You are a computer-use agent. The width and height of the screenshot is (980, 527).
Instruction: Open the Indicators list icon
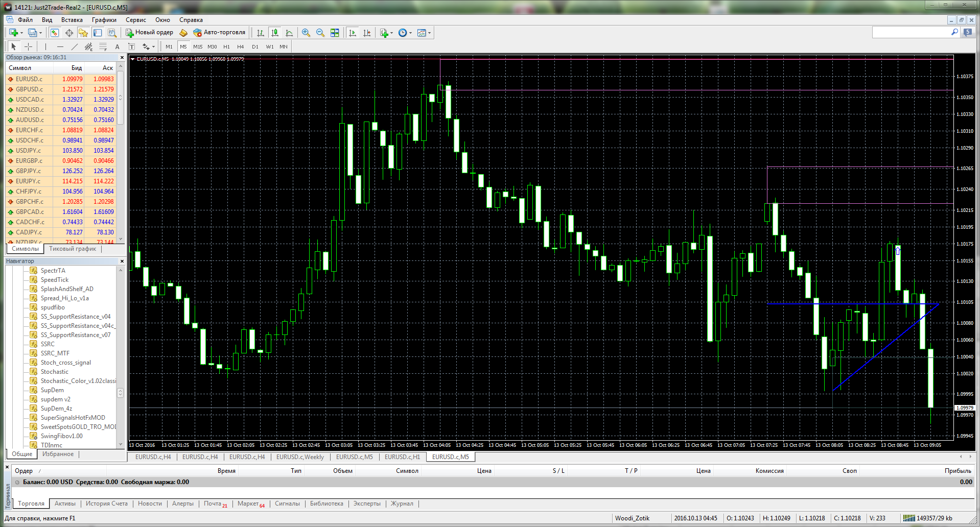point(384,33)
